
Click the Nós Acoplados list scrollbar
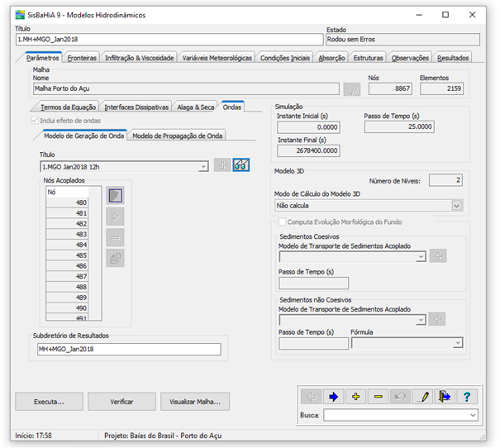click(95, 254)
